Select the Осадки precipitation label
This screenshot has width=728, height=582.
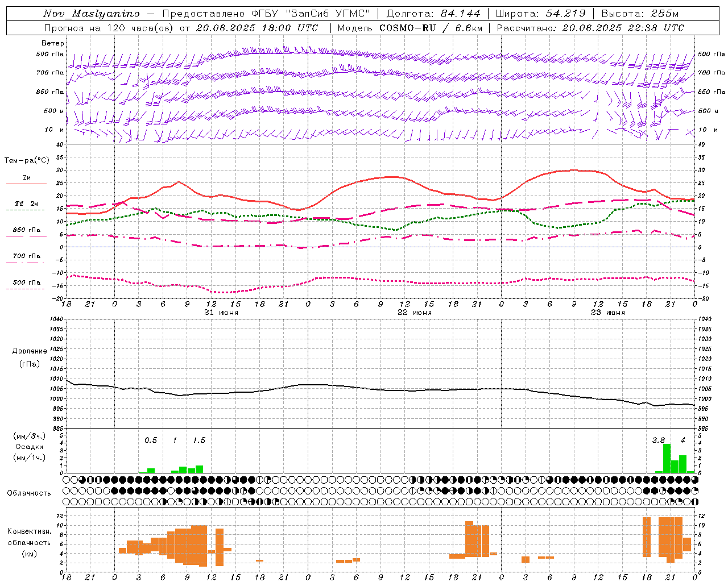30,447
